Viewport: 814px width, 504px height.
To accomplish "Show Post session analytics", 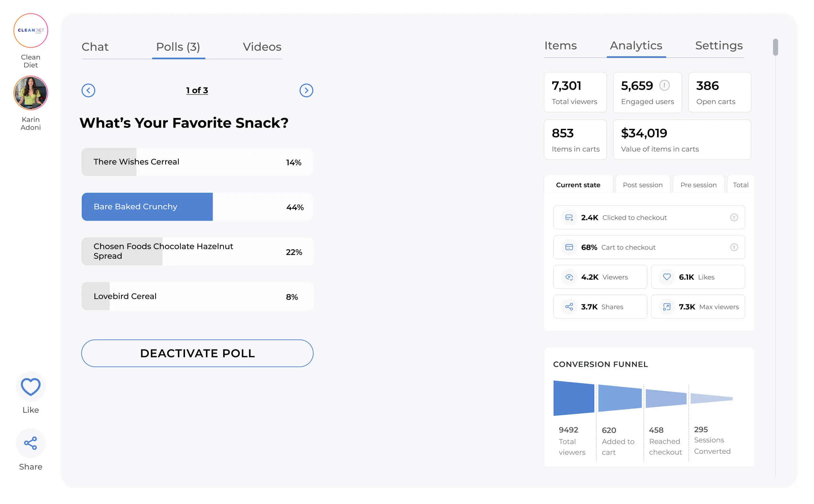I will [x=643, y=185].
